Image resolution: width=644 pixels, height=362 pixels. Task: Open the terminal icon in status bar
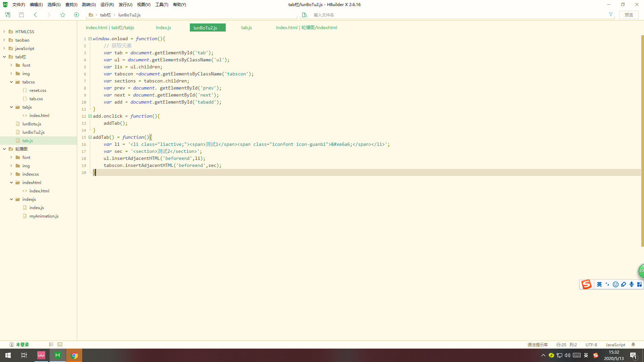[60, 345]
